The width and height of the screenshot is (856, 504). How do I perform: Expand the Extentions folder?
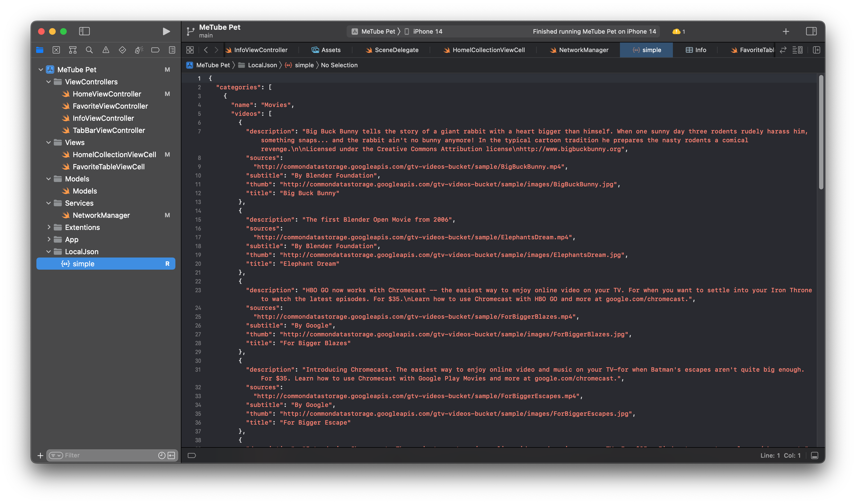click(49, 227)
